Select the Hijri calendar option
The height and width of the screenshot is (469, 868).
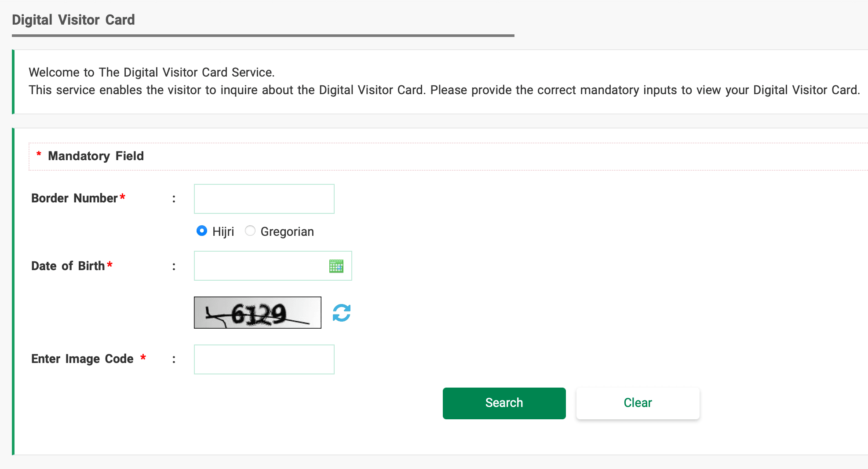(x=202, y=231)
